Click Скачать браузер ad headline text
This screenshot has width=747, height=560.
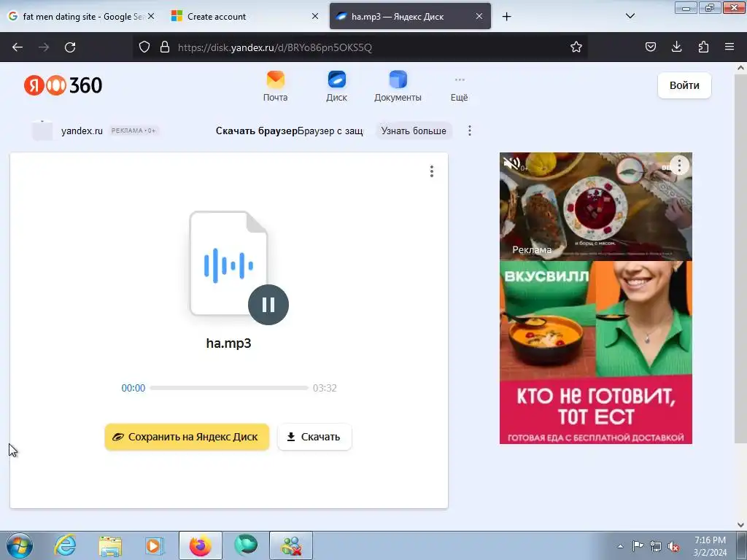click(x=256, y=131)
